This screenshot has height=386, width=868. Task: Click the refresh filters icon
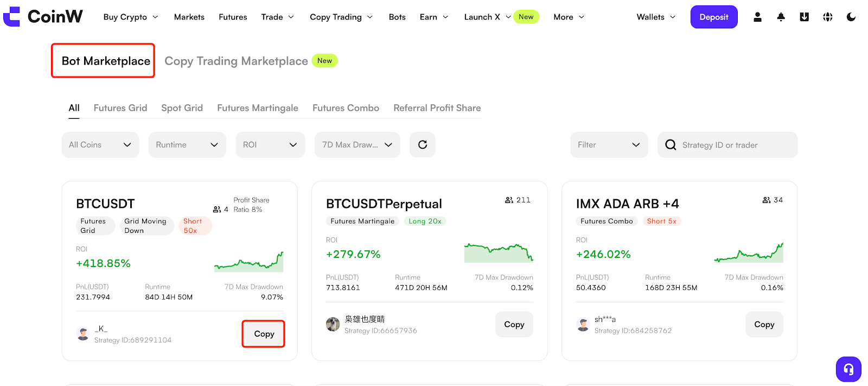click(422, 145)
